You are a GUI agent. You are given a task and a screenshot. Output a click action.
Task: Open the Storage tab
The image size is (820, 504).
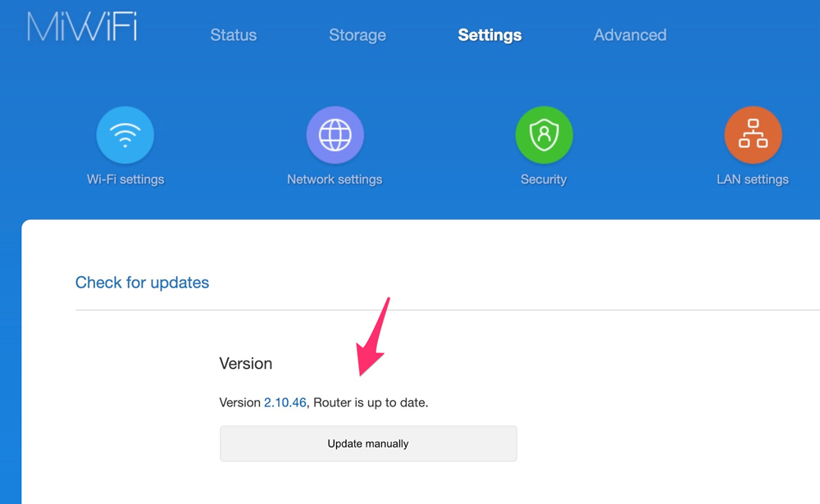click(357, 35)
